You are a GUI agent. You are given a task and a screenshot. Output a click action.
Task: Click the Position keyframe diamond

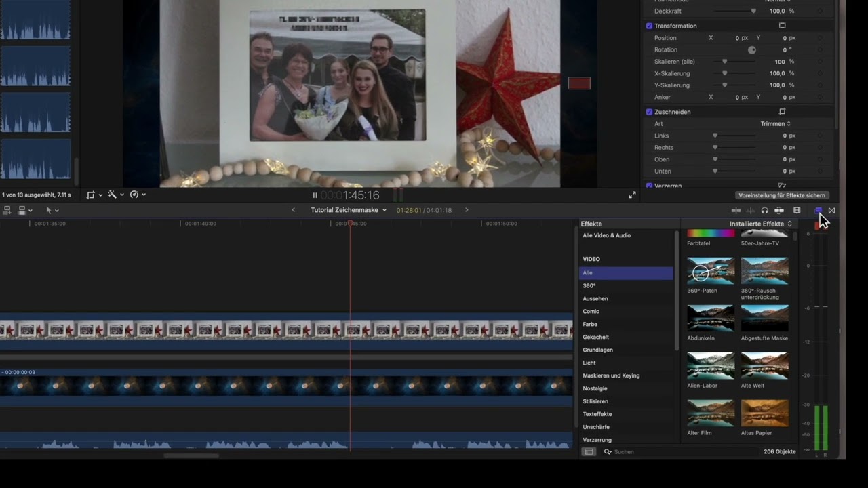pyautogui.click(x=821, y=38)
